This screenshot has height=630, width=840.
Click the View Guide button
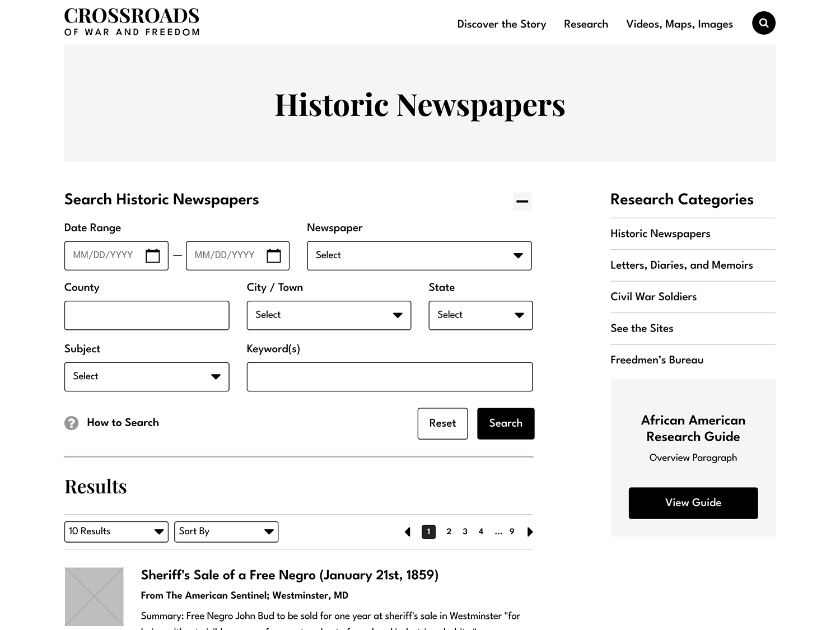[693, 503]
